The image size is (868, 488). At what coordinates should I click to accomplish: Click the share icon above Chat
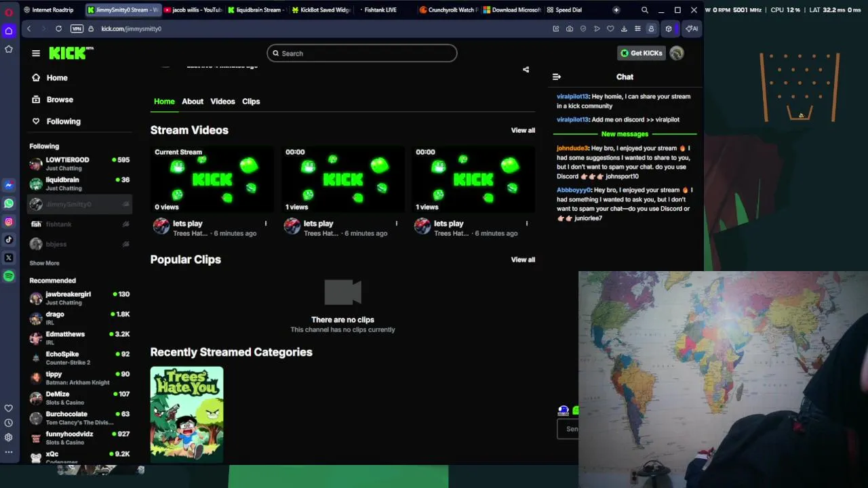pyautogui.click(x=526, y=69)
